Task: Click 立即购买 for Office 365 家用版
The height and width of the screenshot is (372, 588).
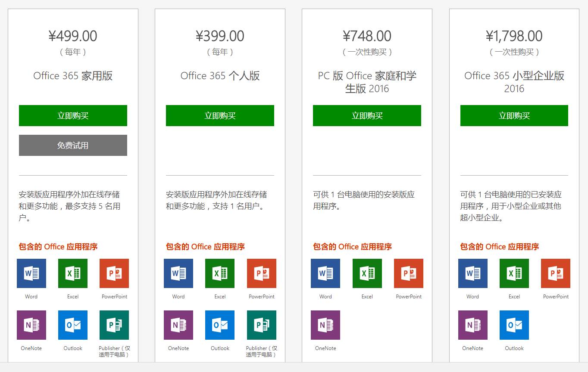Action: pyautogui.click(x=73, y=115)
